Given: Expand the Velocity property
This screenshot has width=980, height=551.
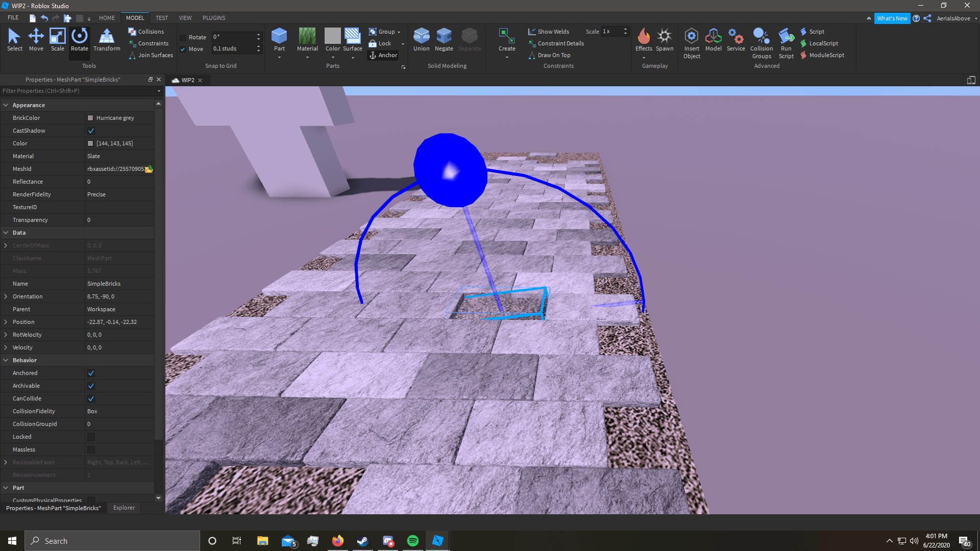Looking at the screenshot, I should tap(6, 347).
